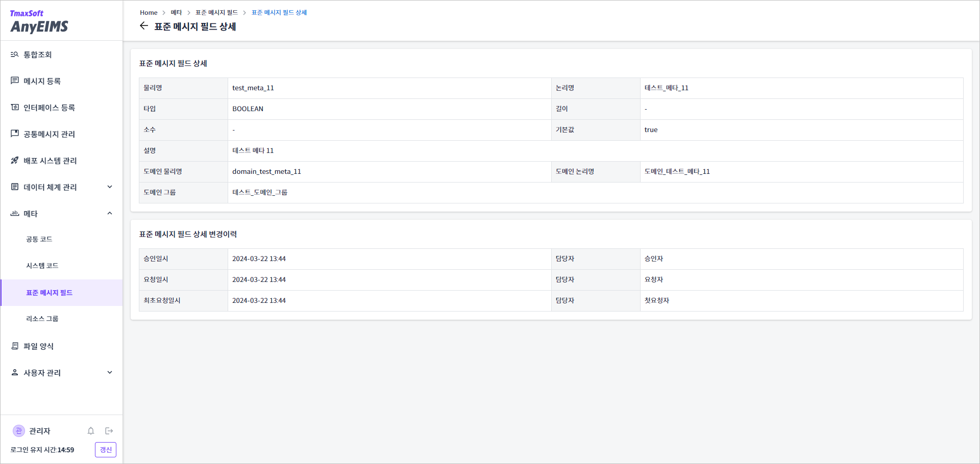Click the 물리명 label cell
Viewport: 980px width, 464px height.
click(x=183, y=88)
